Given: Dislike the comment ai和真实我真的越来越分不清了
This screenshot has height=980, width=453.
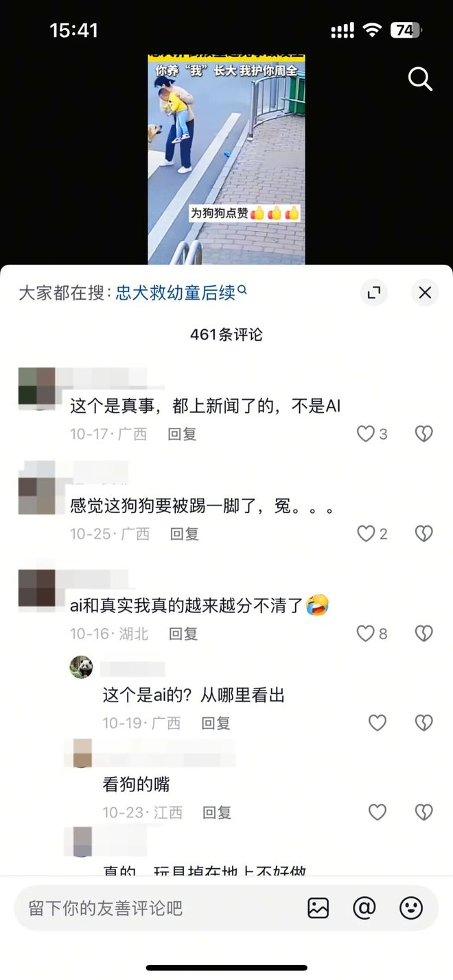Looking at the screenshot, I should tap(424, 634).
